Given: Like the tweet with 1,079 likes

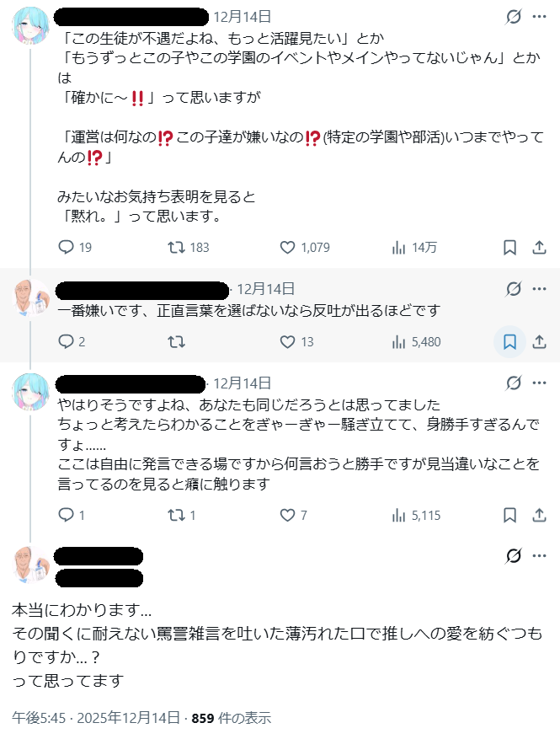Looking at the screenshot, I should tap(287, 248).
